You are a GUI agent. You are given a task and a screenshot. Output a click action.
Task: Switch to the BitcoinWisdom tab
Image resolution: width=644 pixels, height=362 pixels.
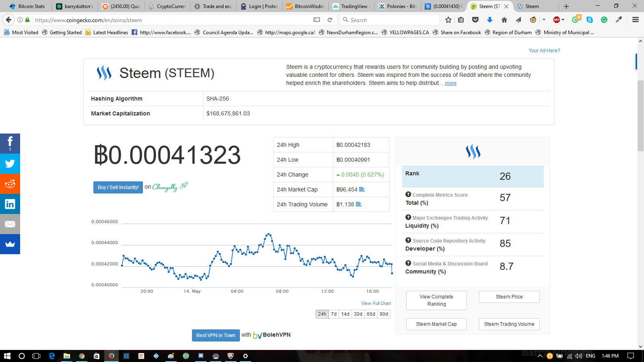click(305, 6)
